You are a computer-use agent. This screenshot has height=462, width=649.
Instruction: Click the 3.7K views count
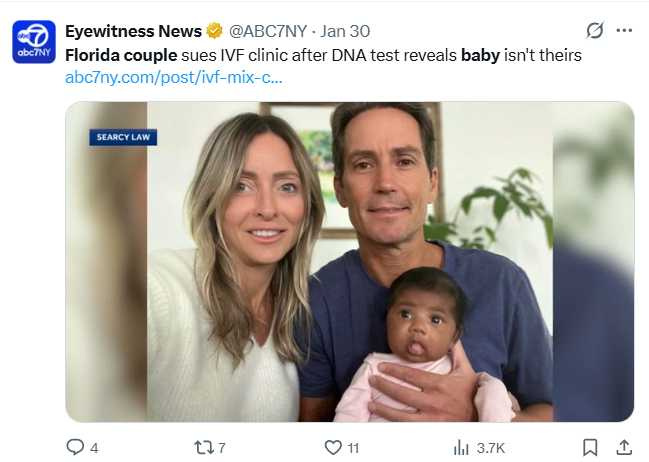click(491, 447)
